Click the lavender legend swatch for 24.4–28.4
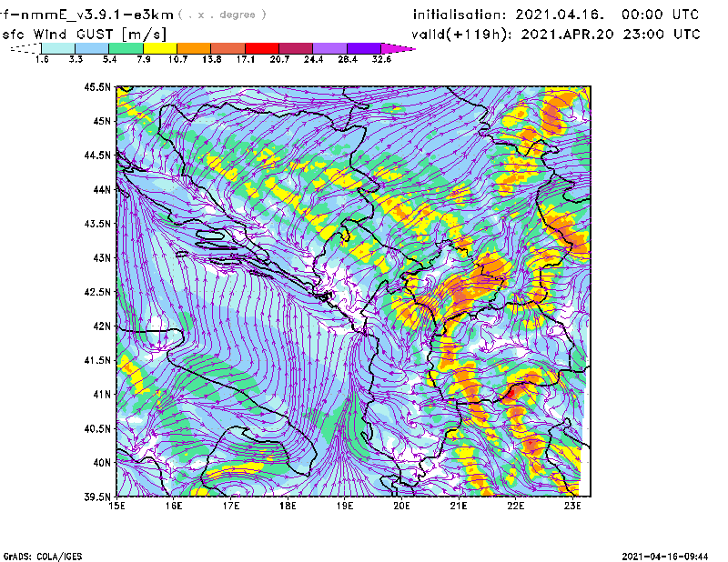728x562 pixels. pos(330,48)
